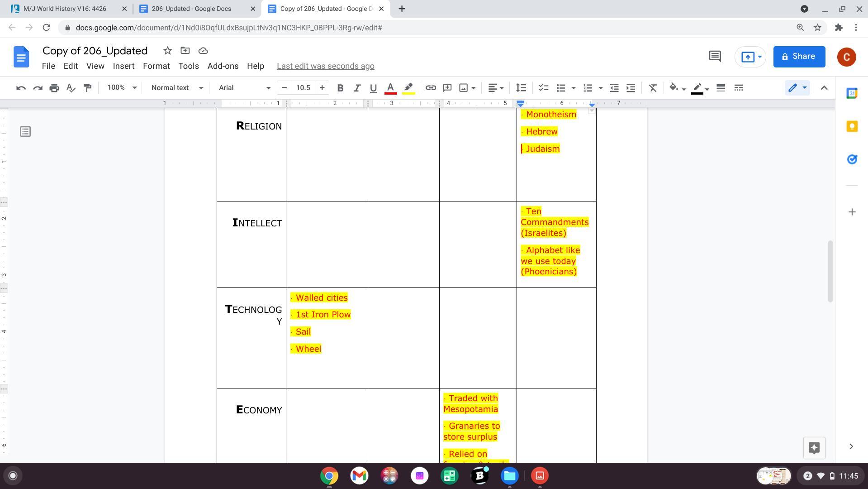Viewport: 868px width, 489px height.
Task: Open the Insert menu
Action: [123, 66]
